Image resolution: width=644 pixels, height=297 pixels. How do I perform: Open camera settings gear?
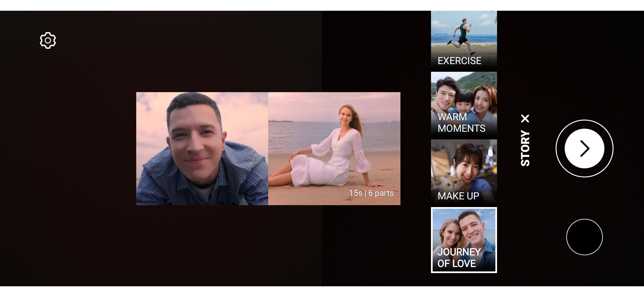[x=48, y=41]
